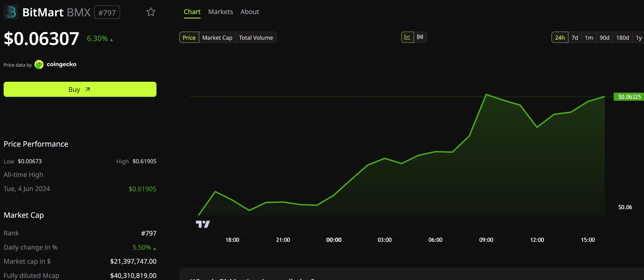This screenshot has height=280, width=644.
Task: Open the Chart tab
Action: point(192,12)
